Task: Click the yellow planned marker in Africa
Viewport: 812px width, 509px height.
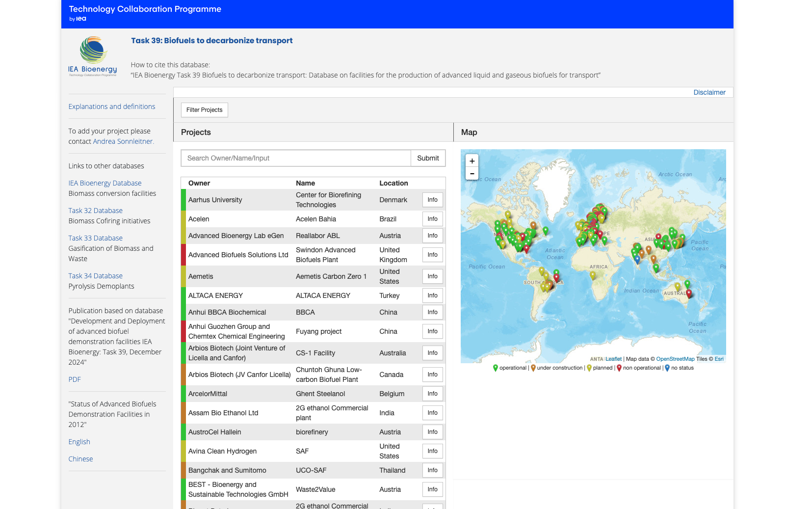Action: tap(593, 275)
